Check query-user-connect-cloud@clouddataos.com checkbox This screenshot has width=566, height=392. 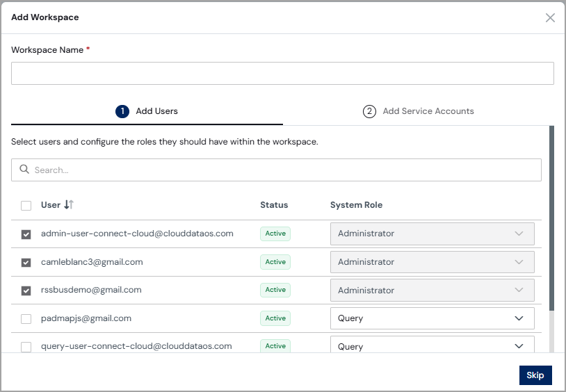click(26, 347)
